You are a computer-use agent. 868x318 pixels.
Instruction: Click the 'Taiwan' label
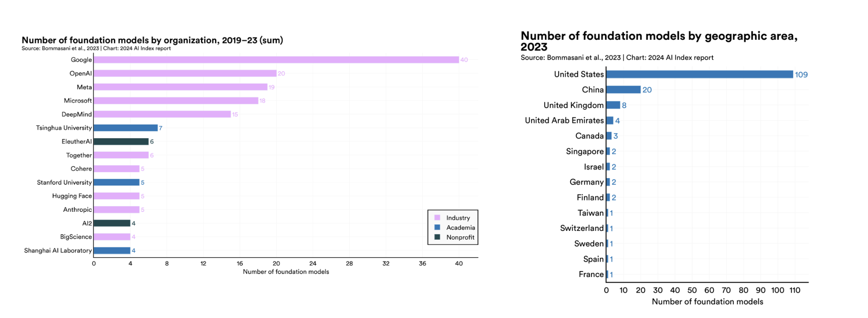[x=590, y=213]
